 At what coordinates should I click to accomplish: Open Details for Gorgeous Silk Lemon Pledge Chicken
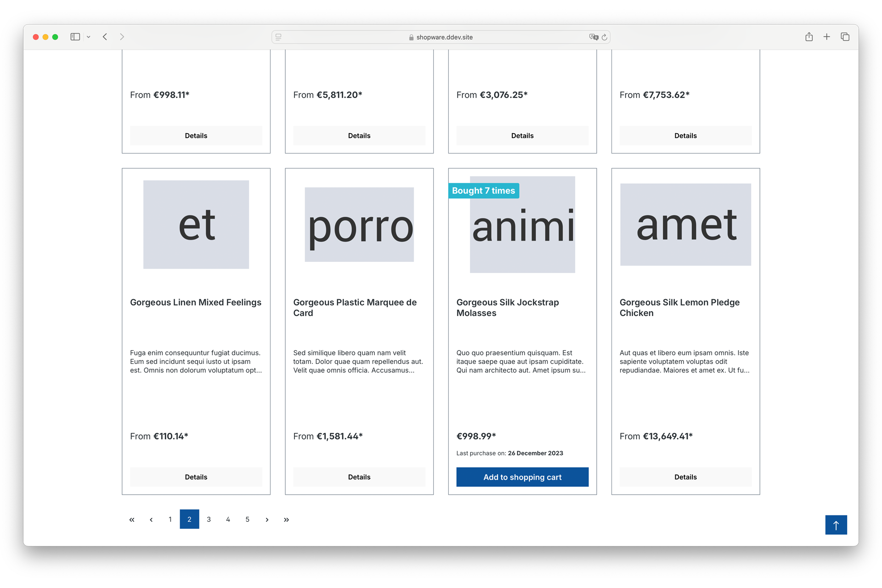[685, 477]
